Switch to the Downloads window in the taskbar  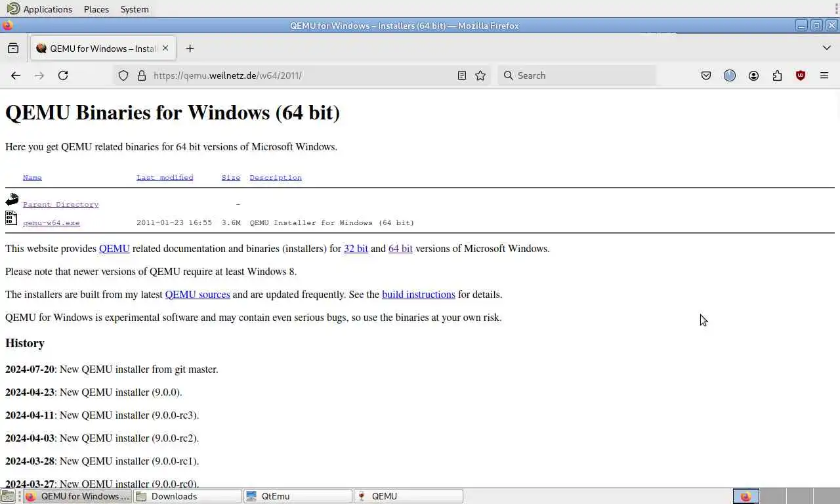click(188, 496)
